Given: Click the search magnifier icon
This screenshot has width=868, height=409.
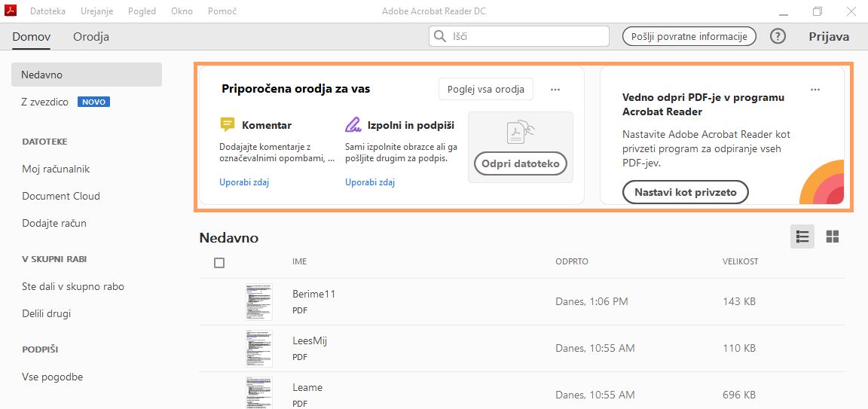Looking at the screenshot, I should point(440,36).
